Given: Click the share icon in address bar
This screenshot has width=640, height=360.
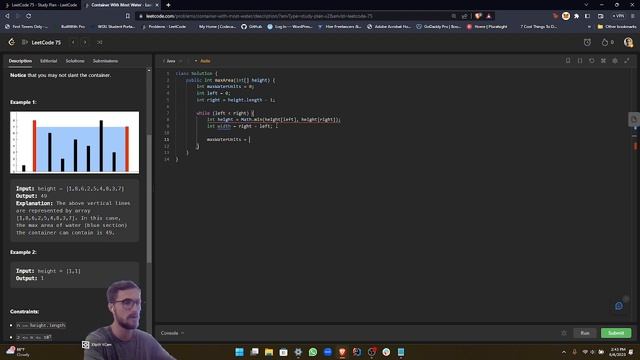Looking at the screenshot, I should tap(464, 16).
